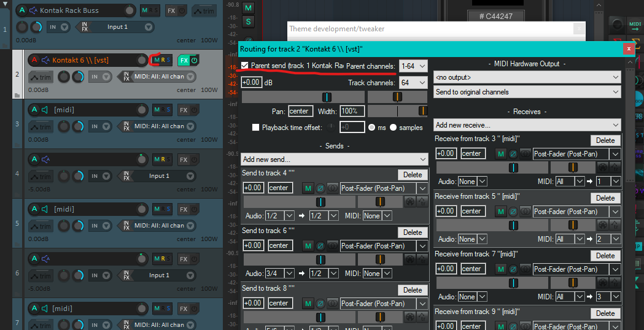644x330 pixels.
Task: Open Audio 3/4 source dropdown for send to track 6
Action: tap(280, 273)
